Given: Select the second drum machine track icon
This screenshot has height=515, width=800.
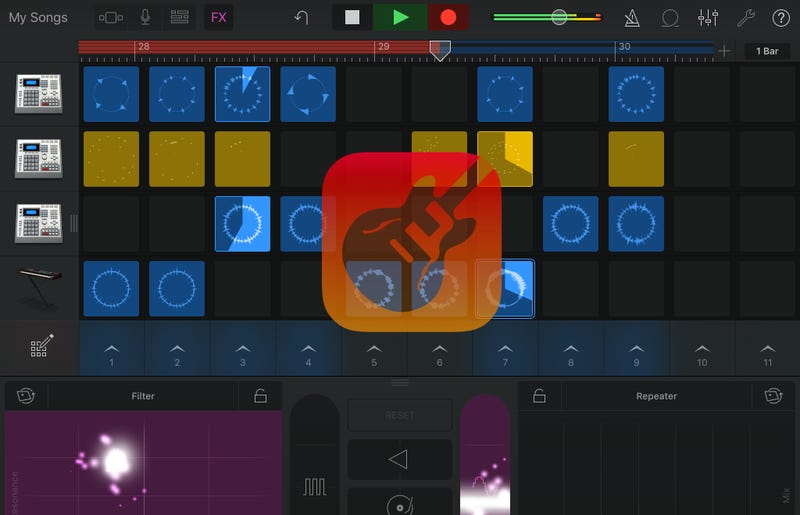Looking at the screenshot, I should pyautogui.click(x=39, y=159).
